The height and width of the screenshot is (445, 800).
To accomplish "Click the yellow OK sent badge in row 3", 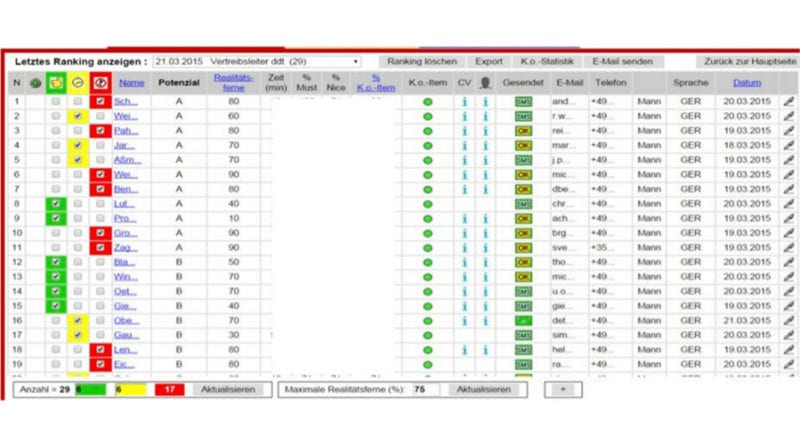I will point(523,131).
